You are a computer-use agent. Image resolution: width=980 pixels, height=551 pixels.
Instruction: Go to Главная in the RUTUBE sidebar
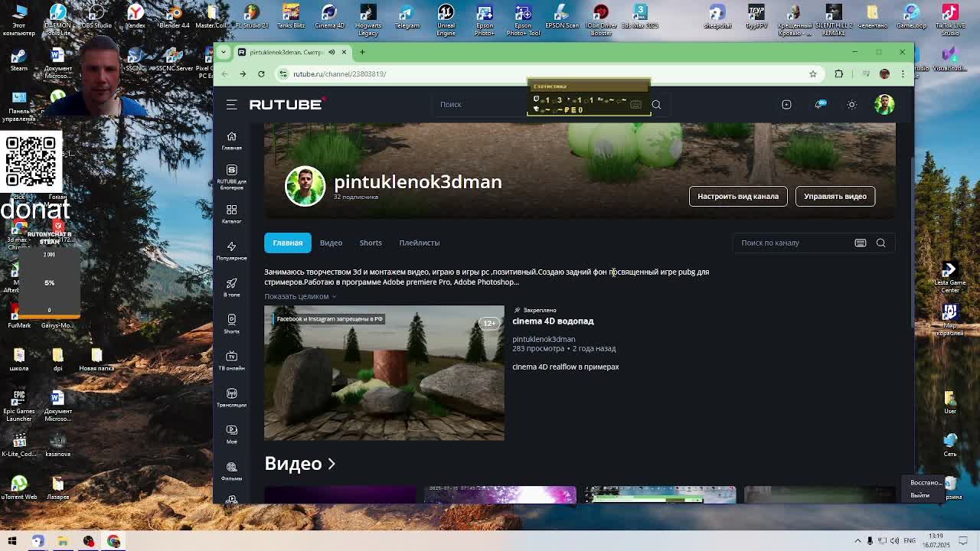(x=231, y=141)
